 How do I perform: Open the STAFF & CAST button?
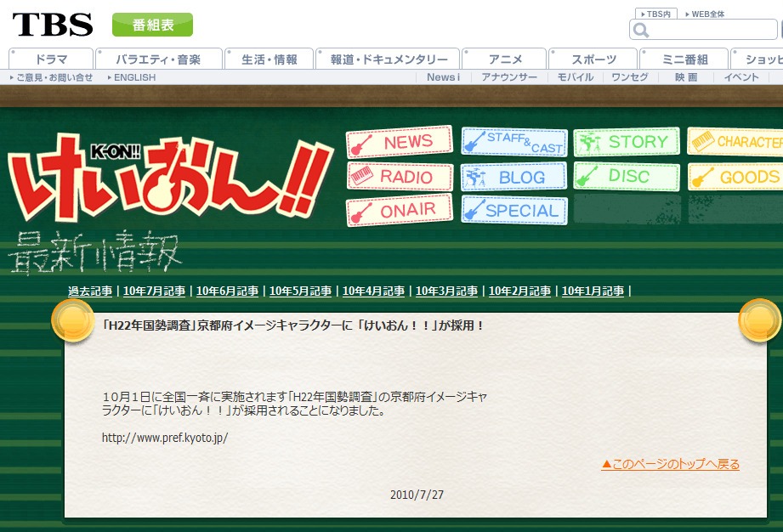pos(514,142)
